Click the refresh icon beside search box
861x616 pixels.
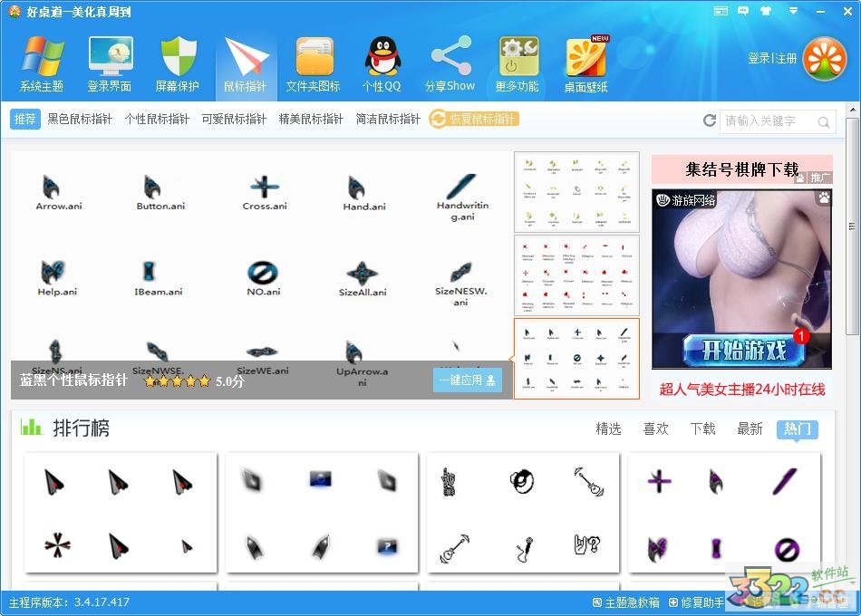tap(710, 120)
